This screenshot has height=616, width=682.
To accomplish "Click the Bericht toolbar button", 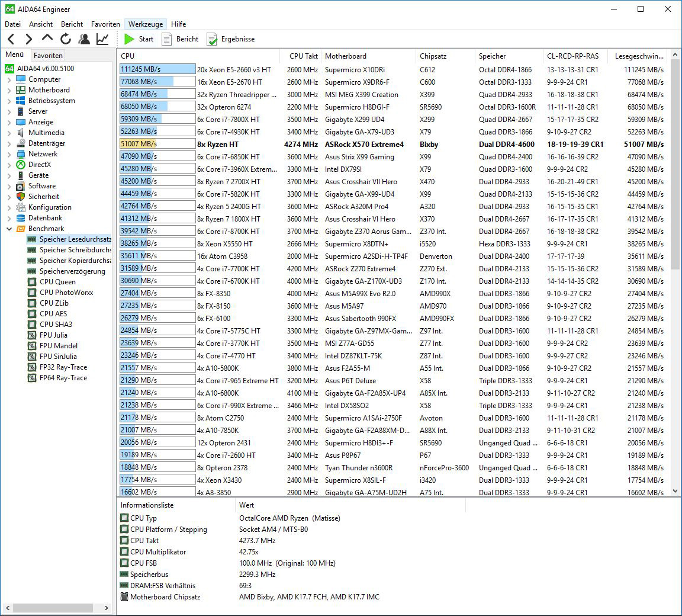I will (181, 39).
